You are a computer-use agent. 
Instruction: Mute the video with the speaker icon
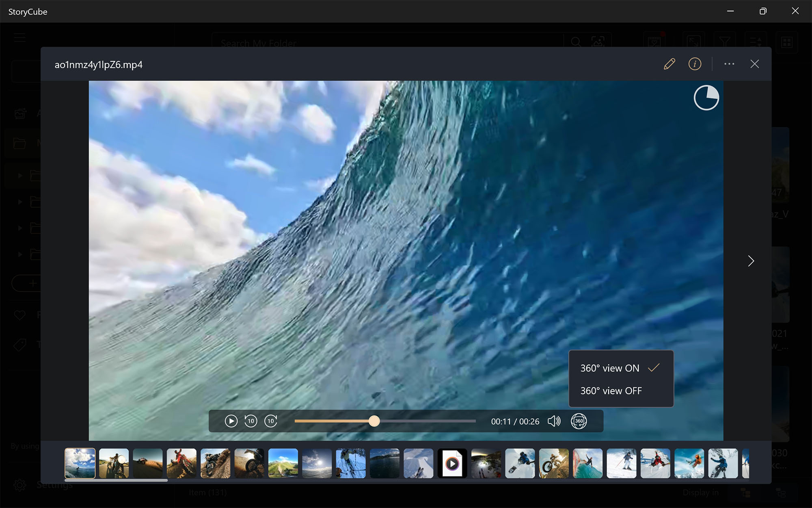coord(554,421)
